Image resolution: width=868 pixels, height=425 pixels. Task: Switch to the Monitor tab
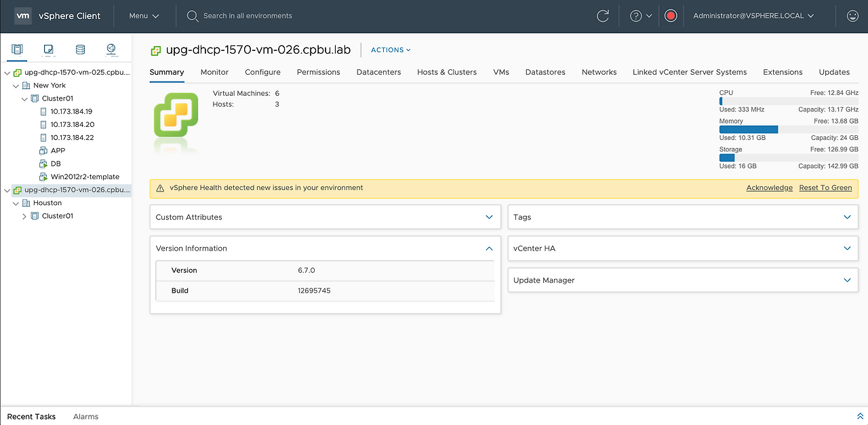[x=214, y=72]
